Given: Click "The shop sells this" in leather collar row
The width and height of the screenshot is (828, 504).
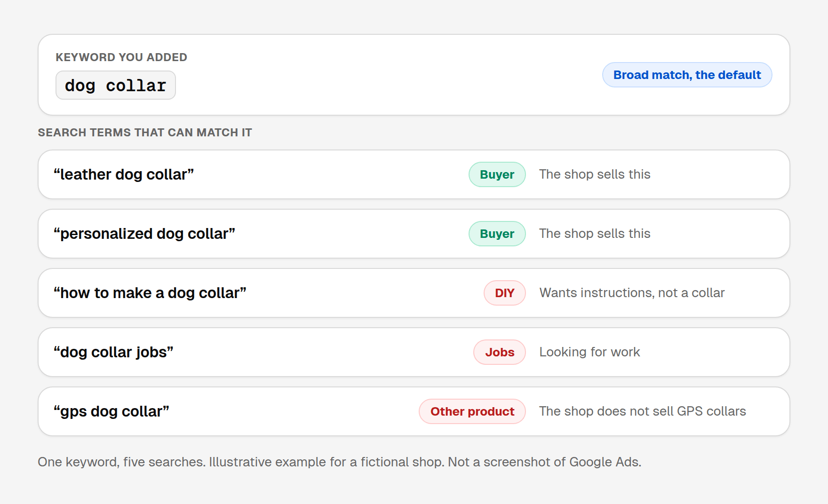Looking at the screenshot, I should (595, 174).
